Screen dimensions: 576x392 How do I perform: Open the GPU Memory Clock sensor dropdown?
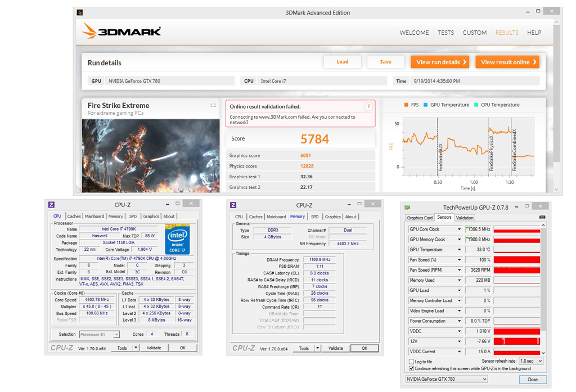[459, 240]
